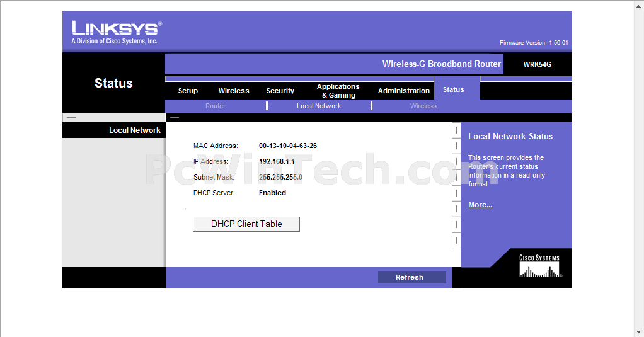Click the large Status page heading
The image size is (644, 337).
[x=113, y=83]
